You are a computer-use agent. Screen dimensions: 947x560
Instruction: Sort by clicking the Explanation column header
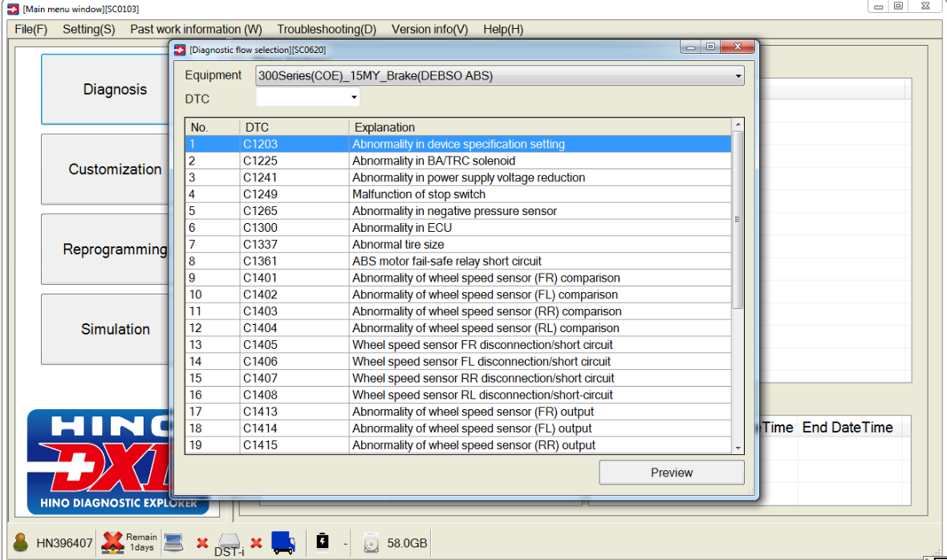538,128
